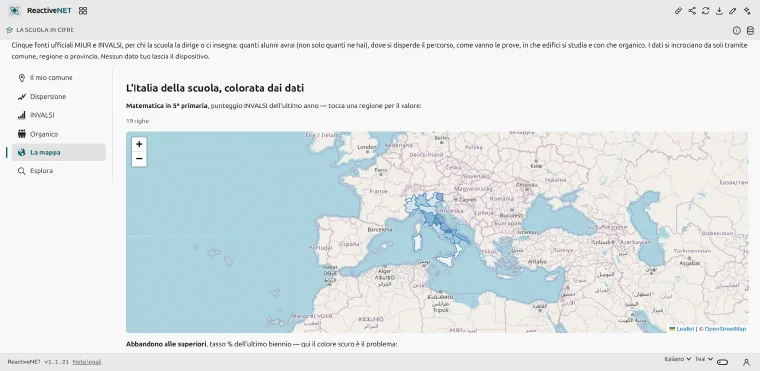This screenshot has width=760, height=371.
Task: Zoom out on the map with minus button
Action: [139, 159]
